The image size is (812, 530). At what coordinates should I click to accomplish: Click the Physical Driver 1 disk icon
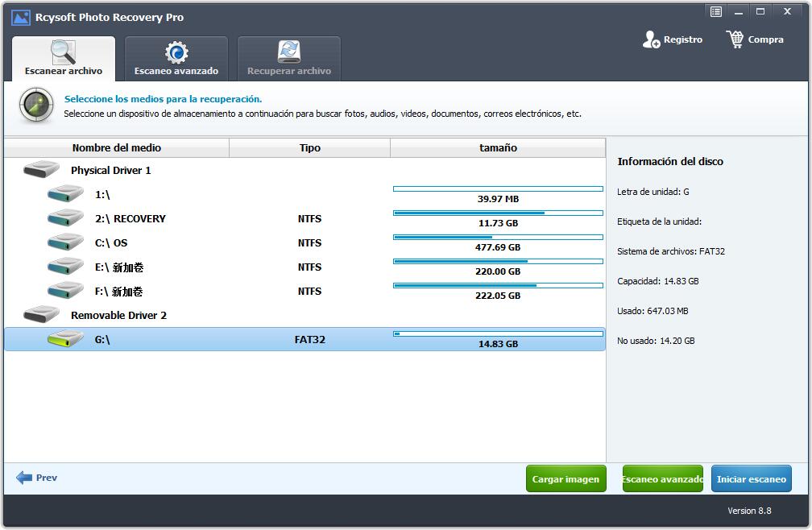[41, 170]
